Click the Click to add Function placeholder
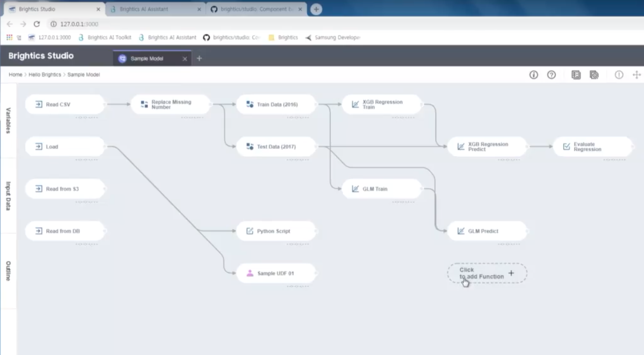Image resolution: width=644 pixels, height=355 pixels. [x=487, y=273]
